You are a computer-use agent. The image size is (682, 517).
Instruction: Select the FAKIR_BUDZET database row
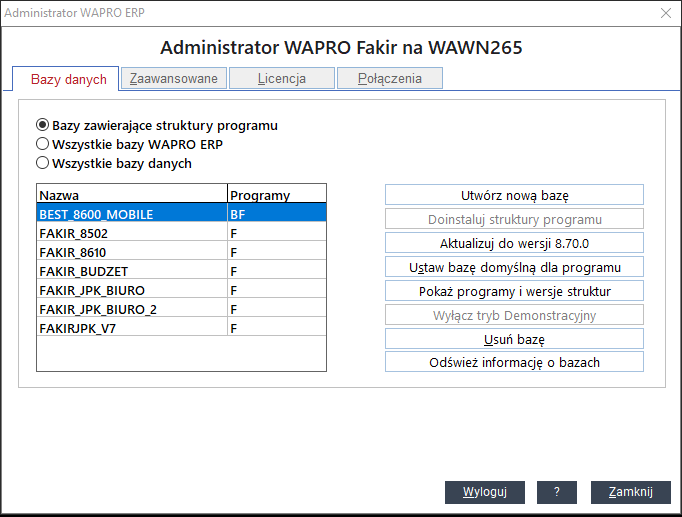(181, 271)
